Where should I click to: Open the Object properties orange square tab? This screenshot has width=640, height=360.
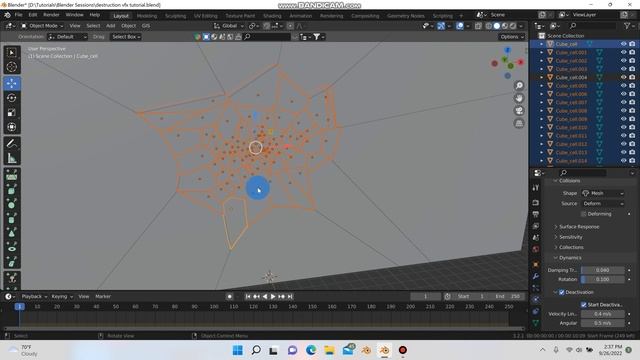pyautogui.click(x=536, y=264)
